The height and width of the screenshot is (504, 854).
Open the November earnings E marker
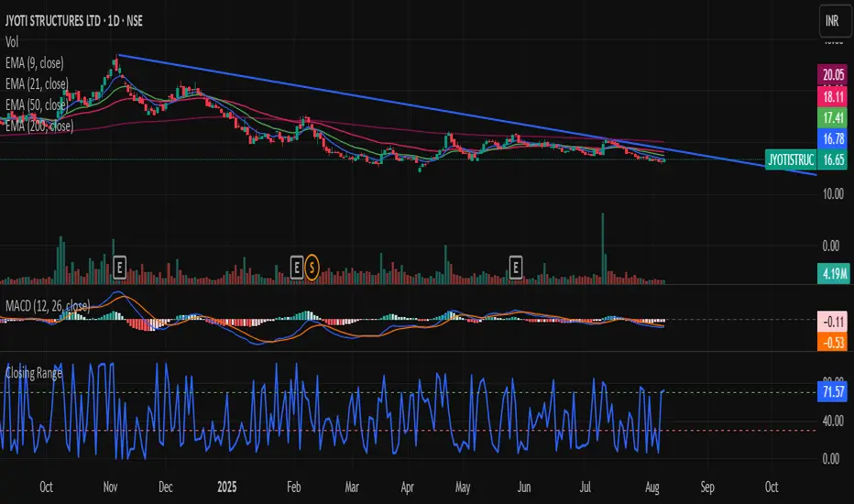tap(120, 268)
